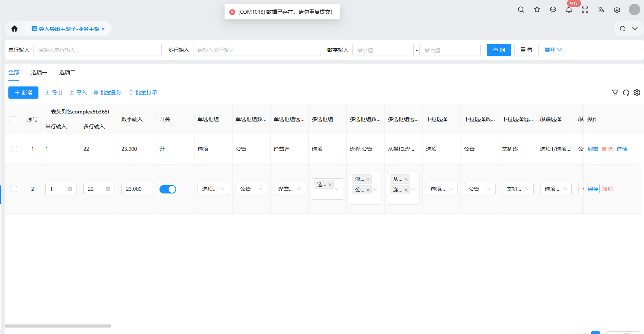
Task: Open the 公告 dropdown in row 2
Action: (251, 189)
